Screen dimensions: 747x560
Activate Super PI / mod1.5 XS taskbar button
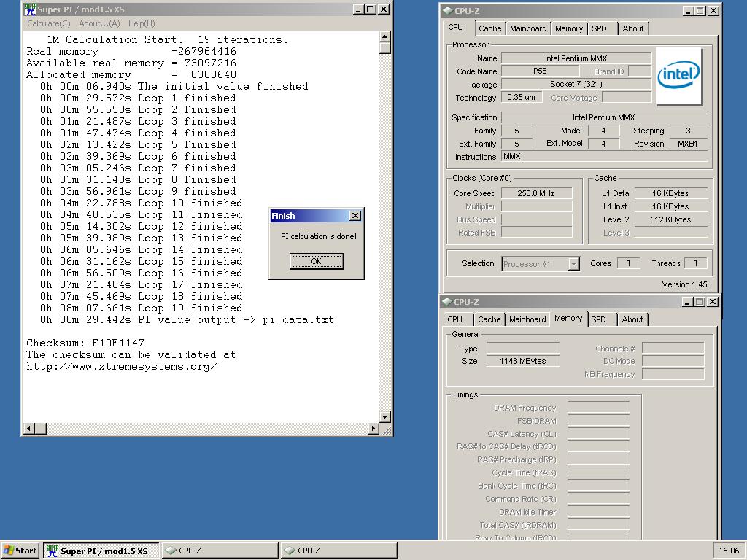tap(101, 551)
